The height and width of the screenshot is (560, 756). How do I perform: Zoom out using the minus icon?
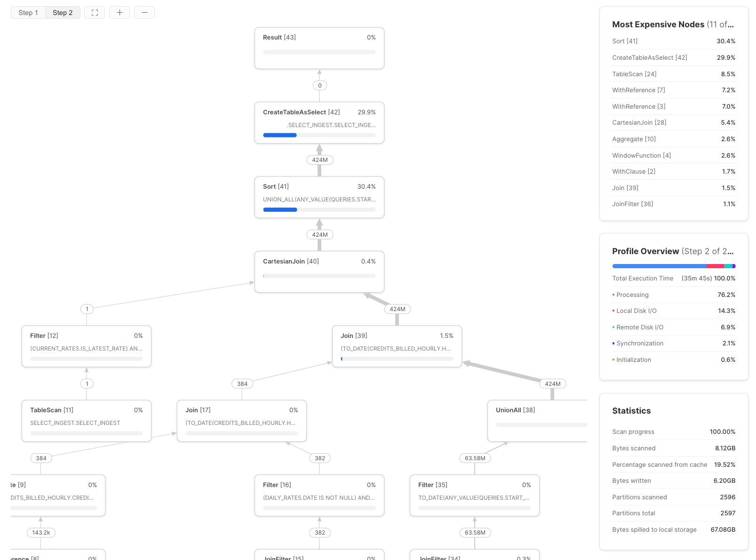point(144,13)
